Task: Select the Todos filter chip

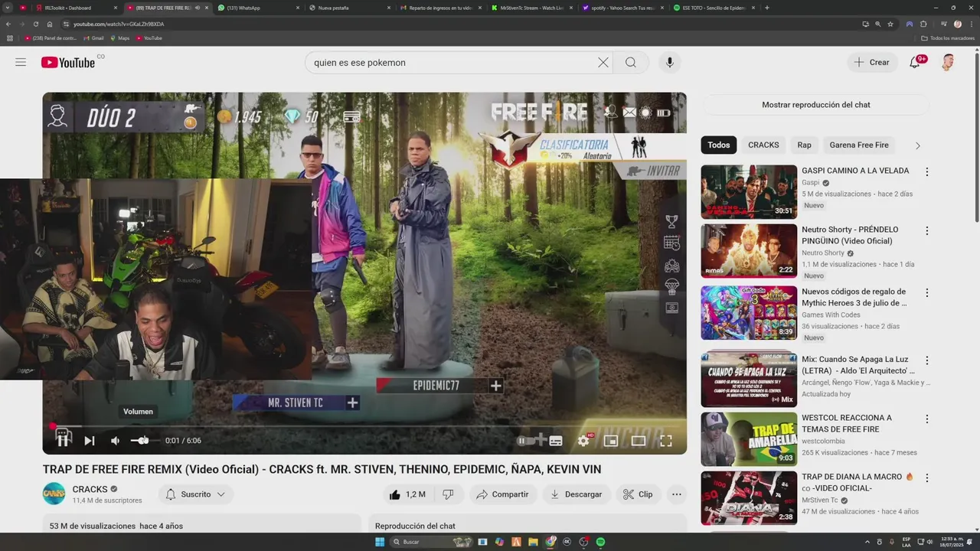Action: (x=719, y=145)
